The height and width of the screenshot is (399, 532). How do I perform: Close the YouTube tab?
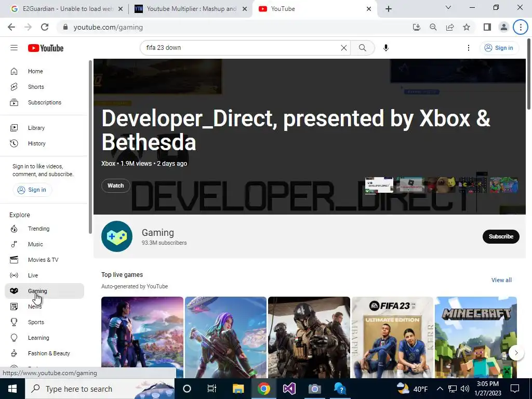coord(369,9)
